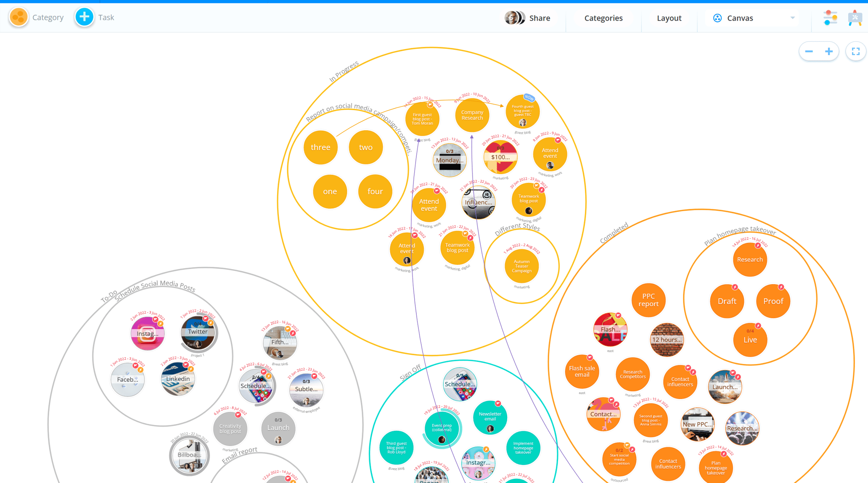Click the blue plus Task icon
The image size is (868, 483).
[x=84, y=17]
